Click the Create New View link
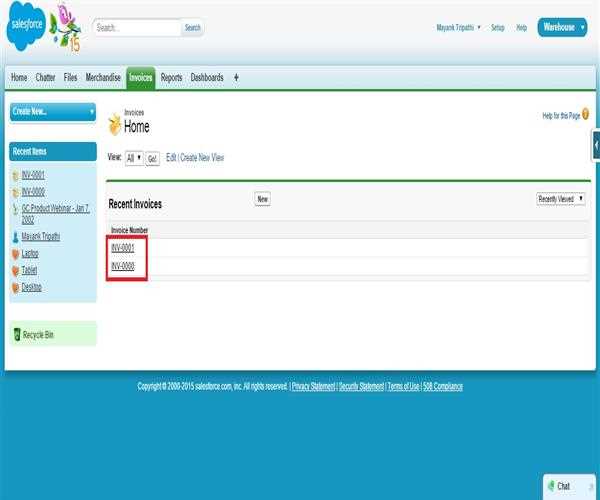This screenshot has width=600, height=500. pos(202,158)
